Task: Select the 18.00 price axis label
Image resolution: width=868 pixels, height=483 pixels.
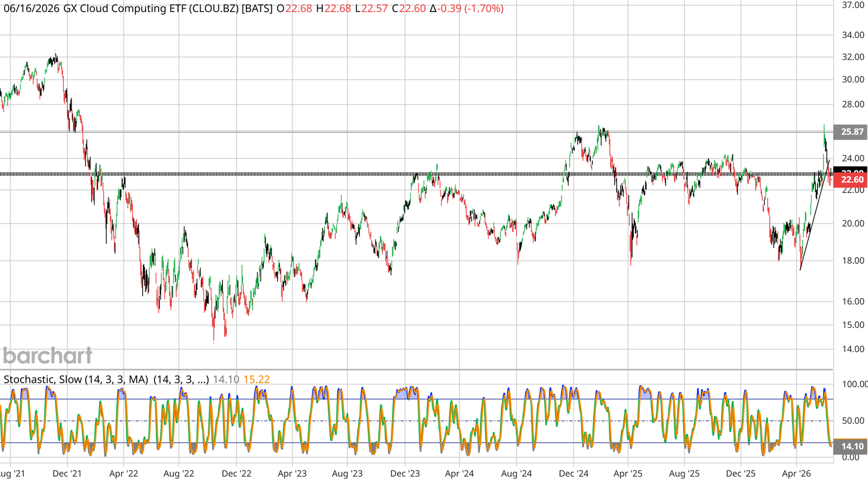Action: (853, 260)
